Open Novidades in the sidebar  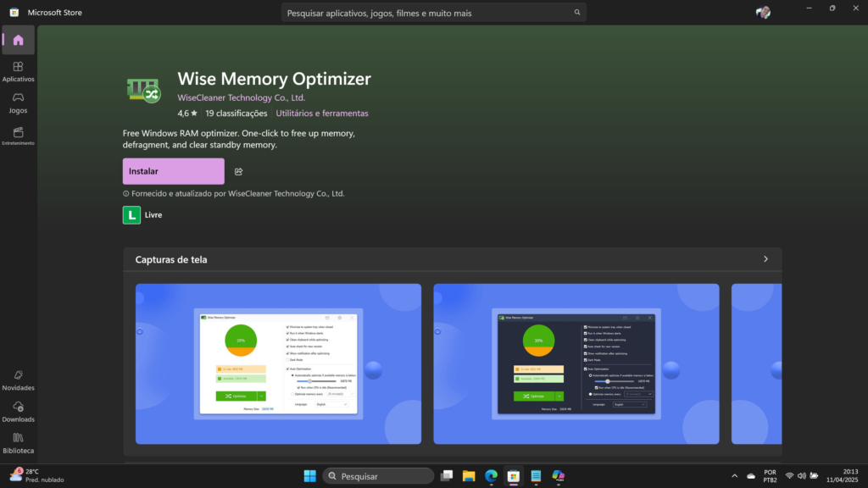18,380
